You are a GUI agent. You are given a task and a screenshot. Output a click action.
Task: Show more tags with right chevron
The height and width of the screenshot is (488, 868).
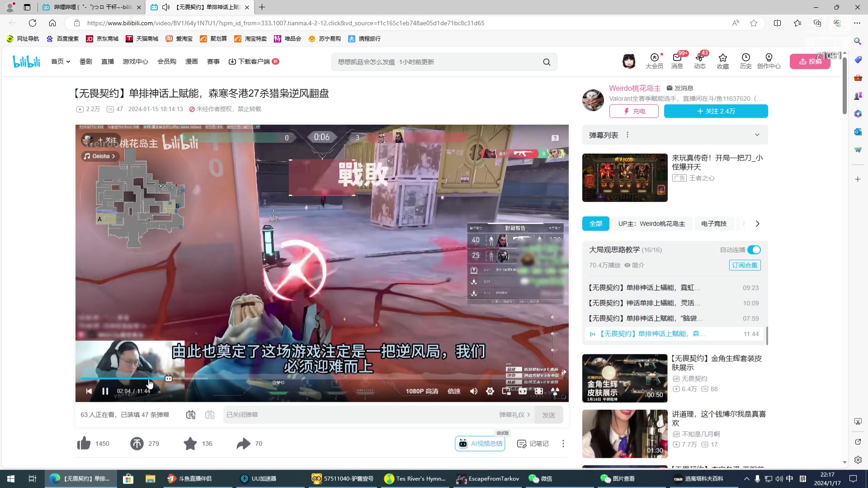pyautogui.click(x=757, y=224)
